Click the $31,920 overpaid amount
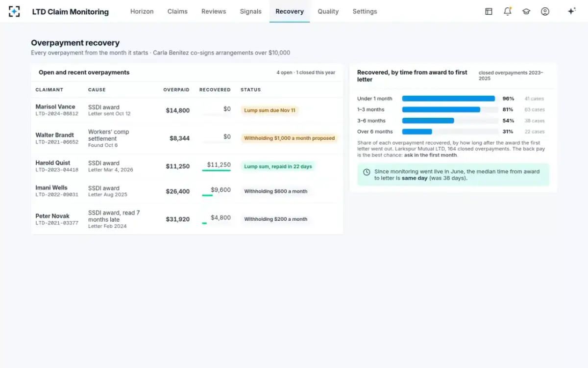588x368 pixels. click(178, 219)
